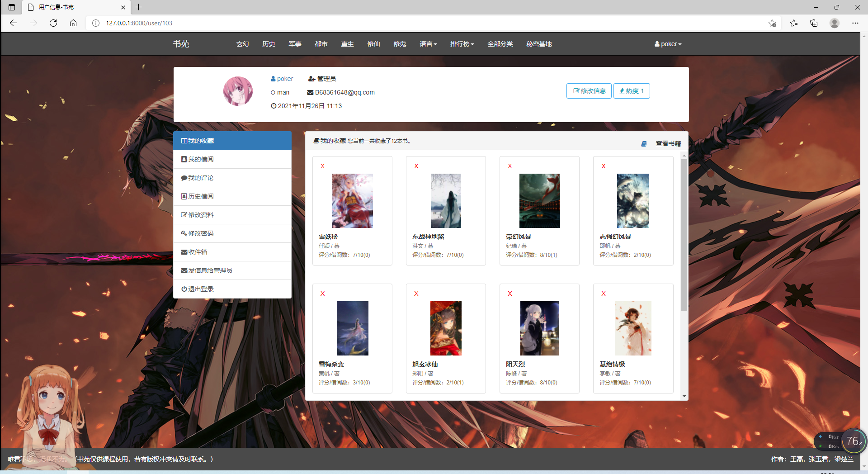Open the 雪妖秘 book cover
This screenshot has width=868, height=474.
pyautogui.click(x=352, y=201)
